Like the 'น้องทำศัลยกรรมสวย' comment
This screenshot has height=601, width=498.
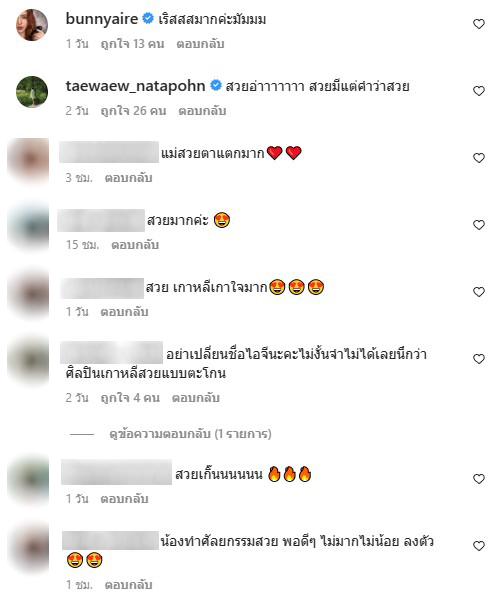coord(478,546)
